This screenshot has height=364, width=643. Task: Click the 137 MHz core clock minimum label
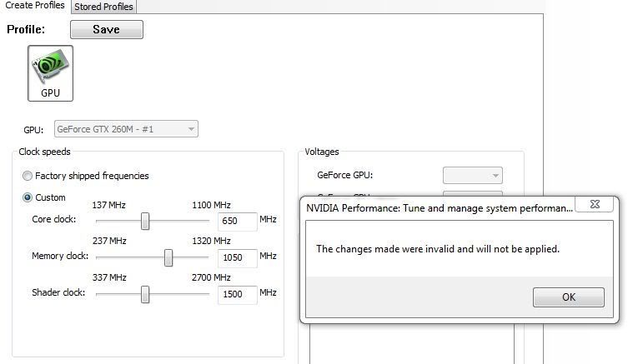click(x=108, y=205)
